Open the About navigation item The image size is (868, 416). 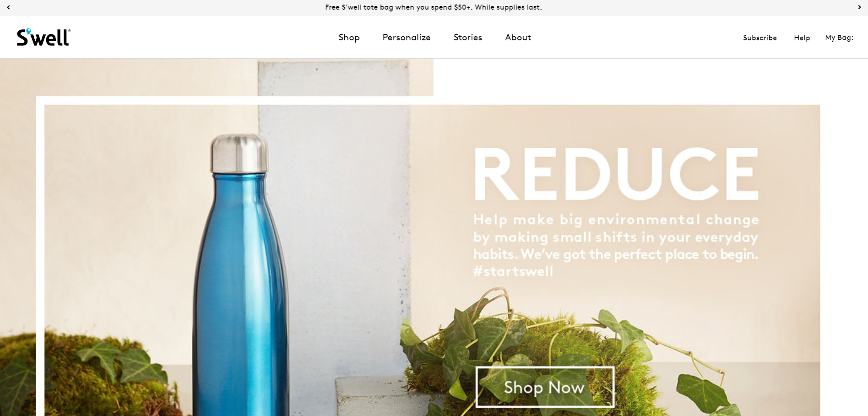pos(518,38)
